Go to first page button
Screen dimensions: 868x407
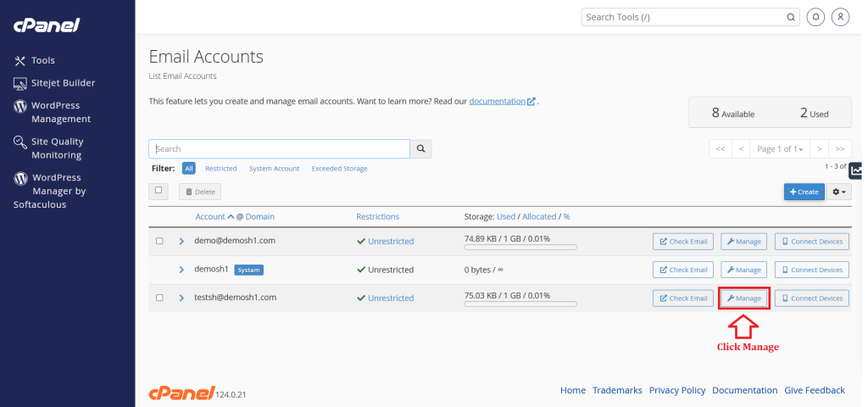(721, 149)
